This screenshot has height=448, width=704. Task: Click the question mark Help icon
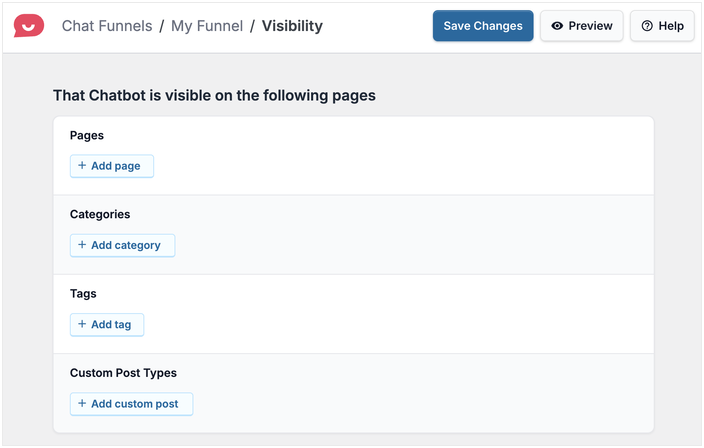pos(646,26)
